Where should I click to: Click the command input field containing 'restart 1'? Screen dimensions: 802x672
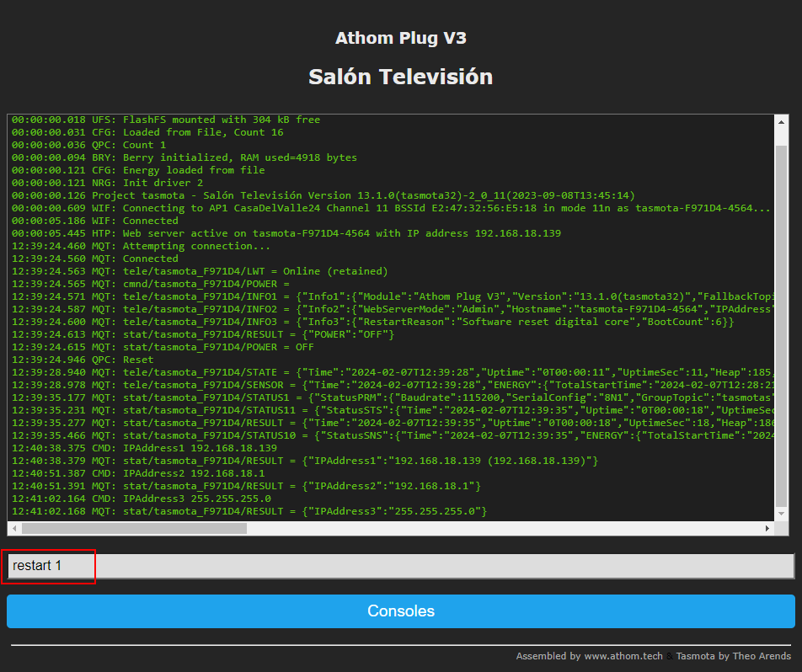point(400,566)
